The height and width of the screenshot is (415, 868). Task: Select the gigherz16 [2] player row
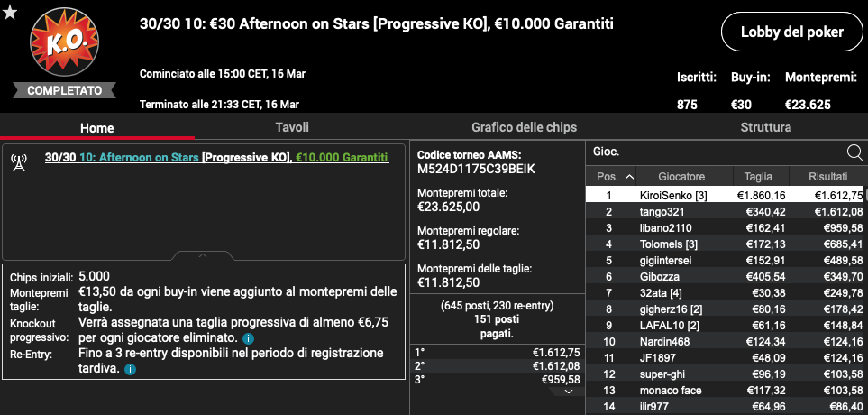726,309
